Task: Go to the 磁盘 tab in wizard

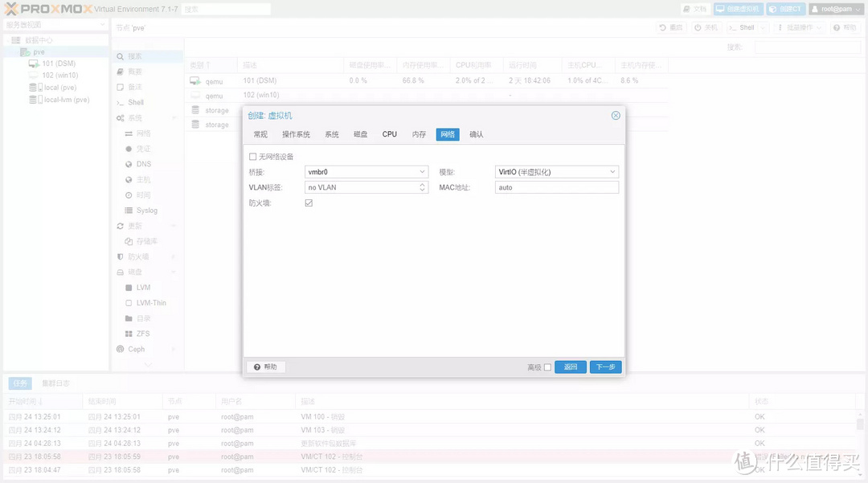Action: point(360,134)
